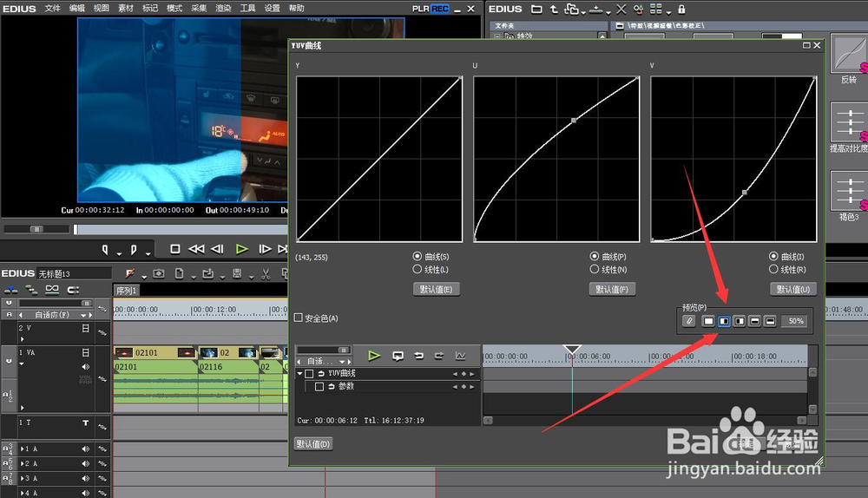Mute audio on the 1 VA track
Viewport: 868px width, 498px height.
(85, 367)
